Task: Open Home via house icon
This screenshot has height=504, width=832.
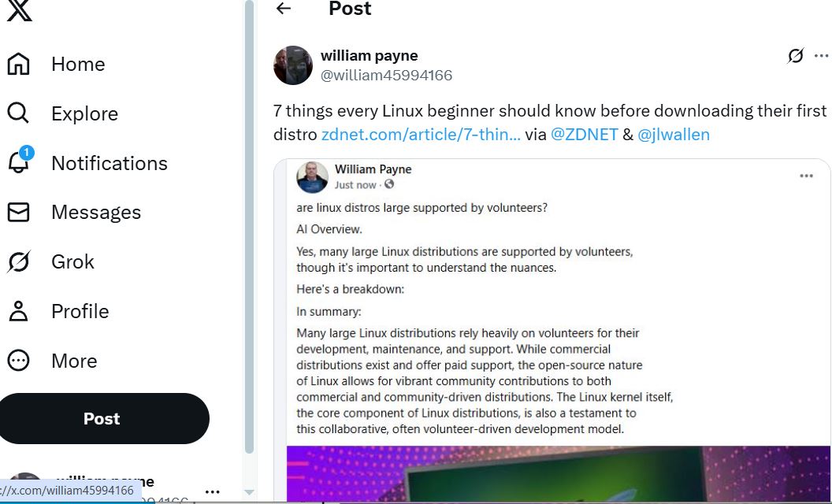Action: [x=18, y=64]
